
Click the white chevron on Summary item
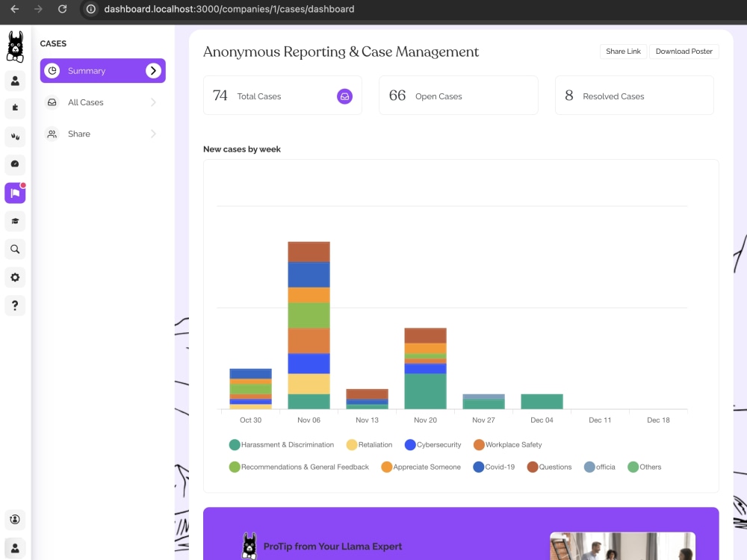153,70
